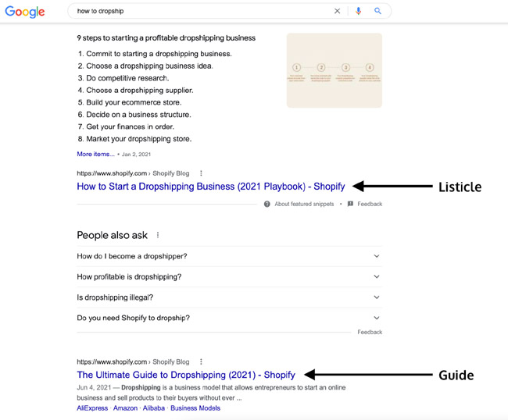Screen dimensions: 508x420
Task: Click the Google logo
Action: click(25, 12)
